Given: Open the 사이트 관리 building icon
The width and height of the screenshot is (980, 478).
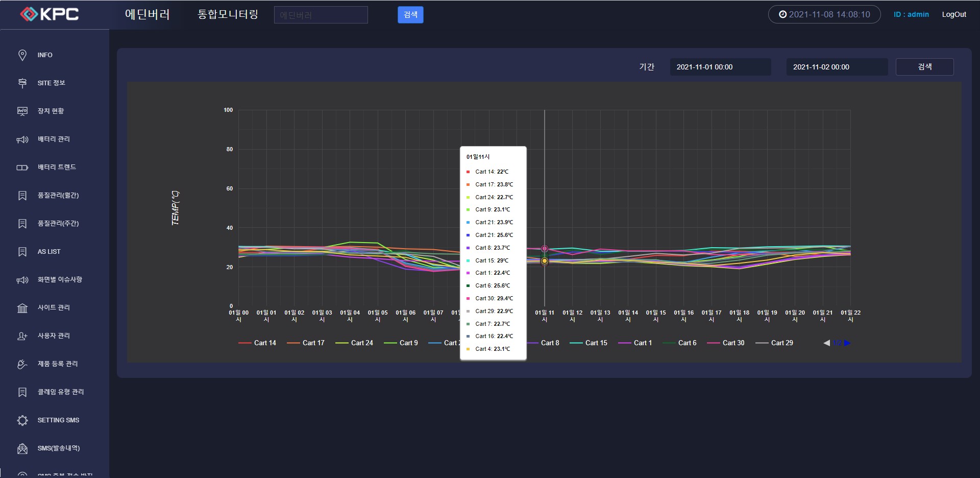Looking at the screenshot, I should (22, 308).
